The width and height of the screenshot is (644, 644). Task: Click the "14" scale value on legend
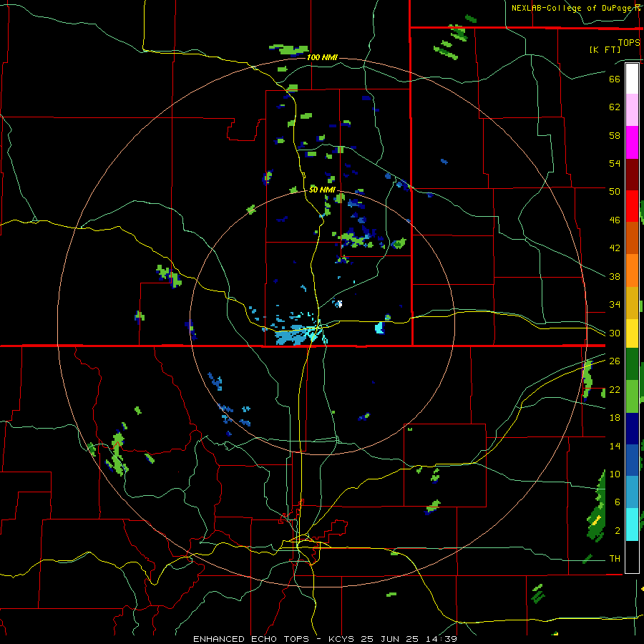615,446
